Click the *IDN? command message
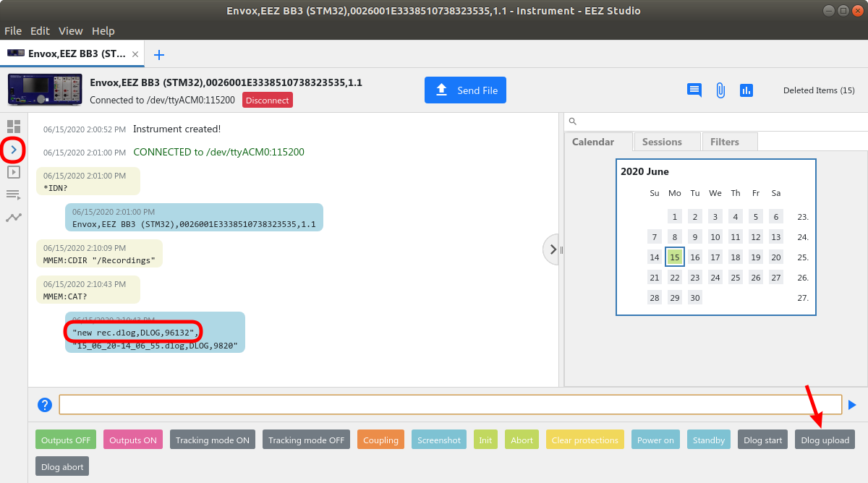The image size is (868, 483). click(x=88, y=181)
